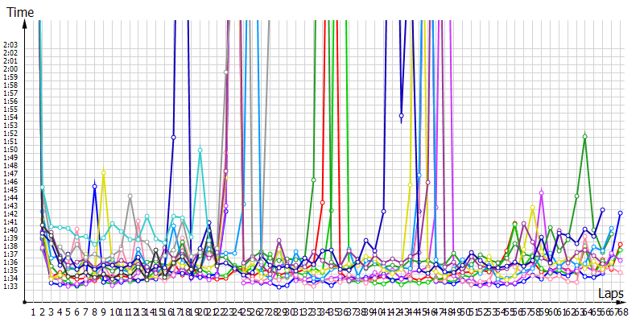Select lap number 6 on laps axis

[77, 312]
